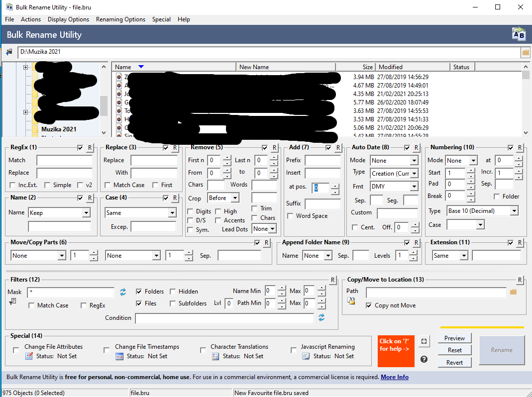Reset RegEx (1) section with R button
The height and width of the screenshot is (397, 532).
90,148
